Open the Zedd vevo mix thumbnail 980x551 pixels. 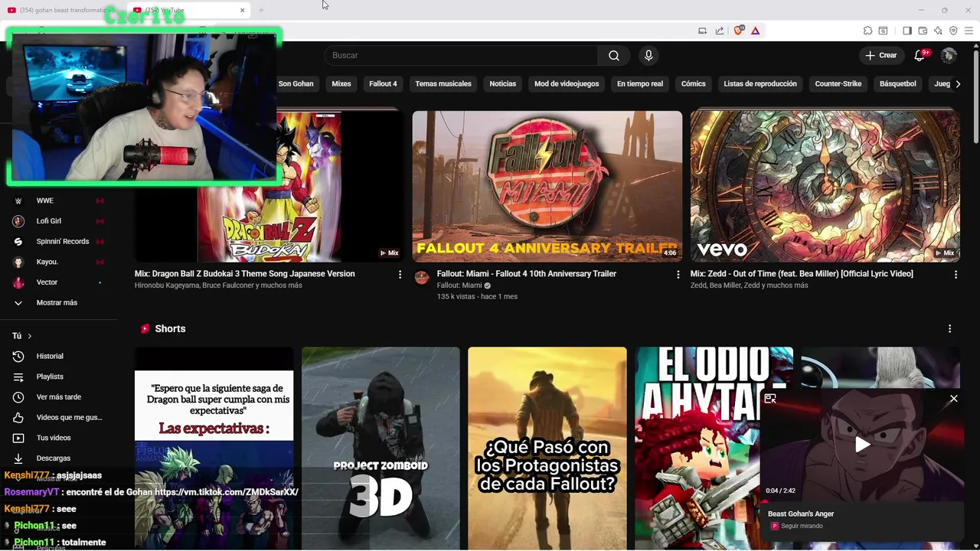pyautogui.click(x=825, y=187)
